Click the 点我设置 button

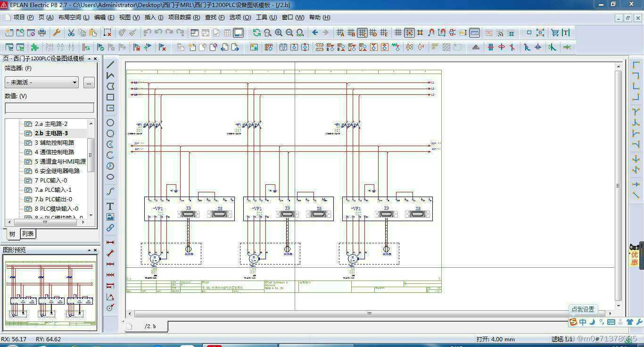(583, 309)
